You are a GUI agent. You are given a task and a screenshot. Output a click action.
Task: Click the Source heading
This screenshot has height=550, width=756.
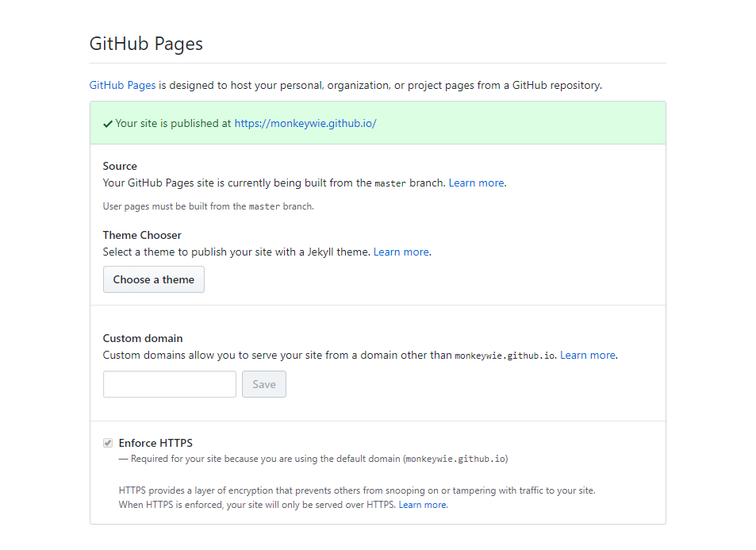120,166
